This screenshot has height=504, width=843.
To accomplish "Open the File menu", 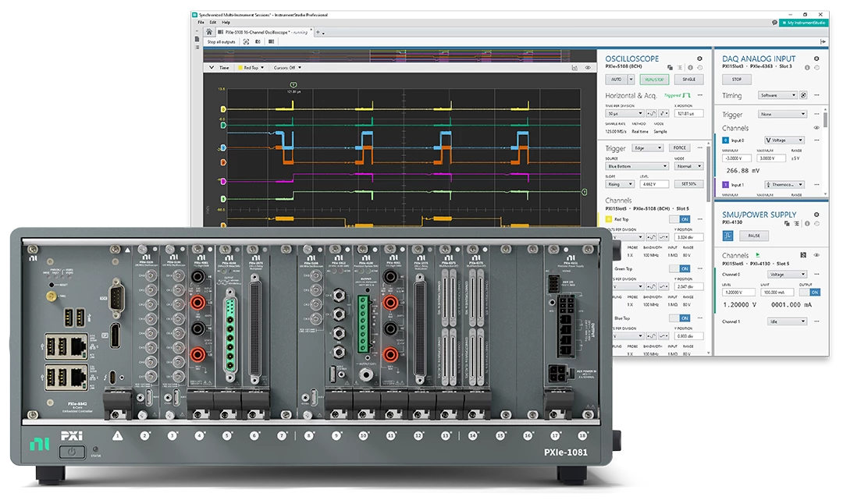I will click(201, 23).
